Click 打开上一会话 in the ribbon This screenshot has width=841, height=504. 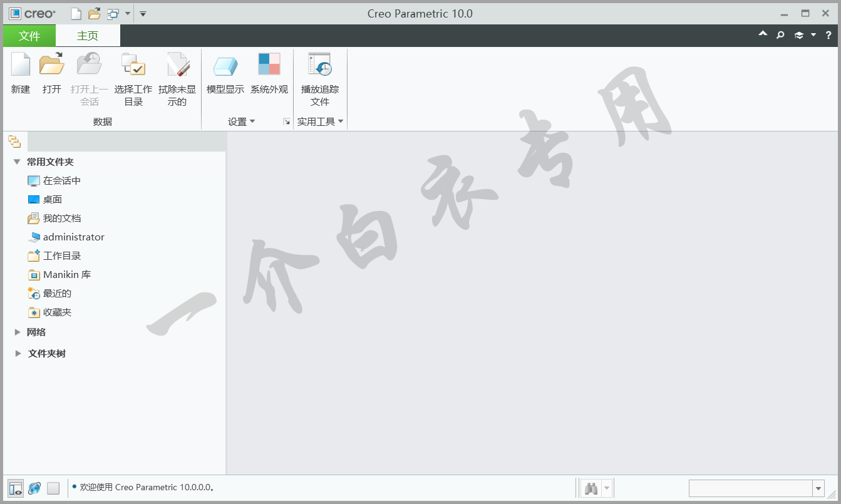click(x=90, y=80)
